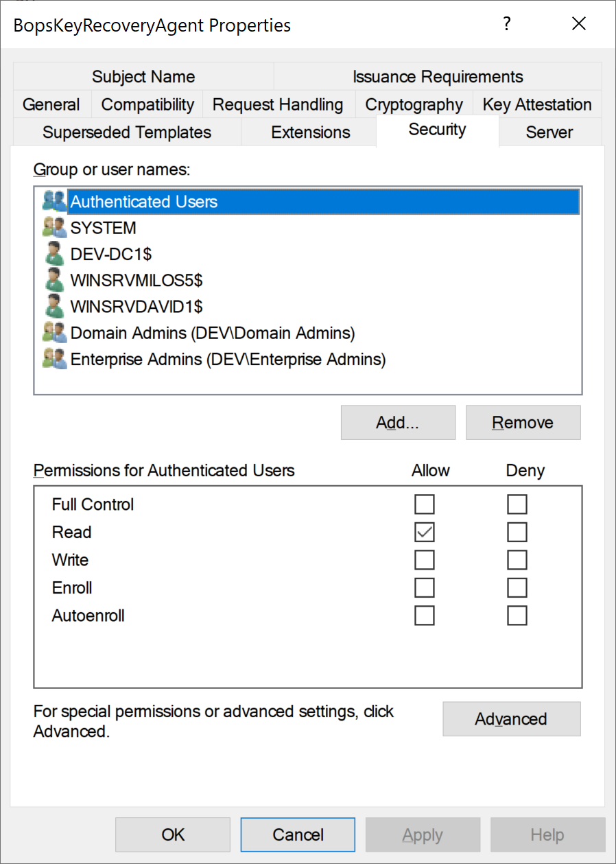Click the DEV-DC1$ computer account icon
616x864 pixels.
pyautogui.click(x=54, y=254)
